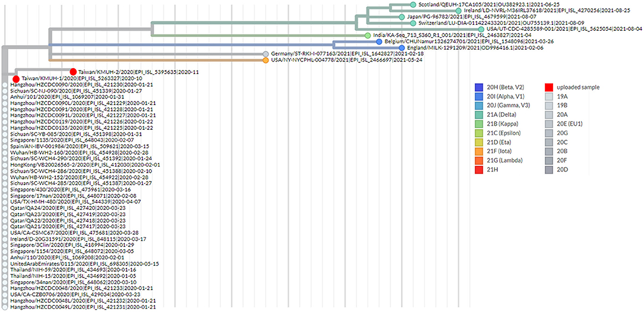
Task: Select the 20F legend swatch
Action: coord(549,160)
